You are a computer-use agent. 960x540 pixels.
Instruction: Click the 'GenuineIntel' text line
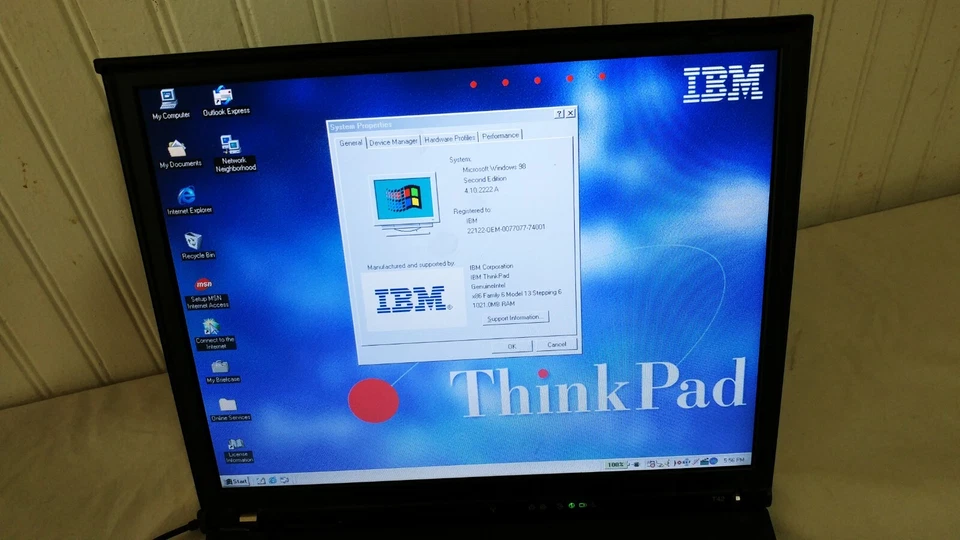coord(488,286)
